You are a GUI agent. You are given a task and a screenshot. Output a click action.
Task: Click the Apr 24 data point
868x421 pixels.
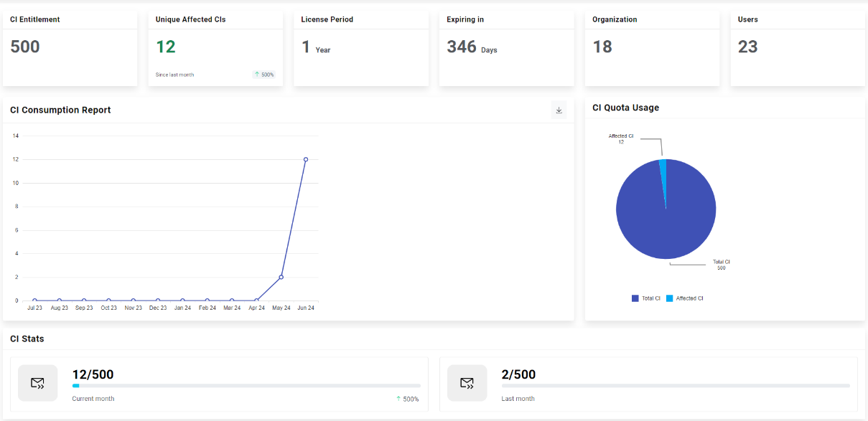point(256,301)
